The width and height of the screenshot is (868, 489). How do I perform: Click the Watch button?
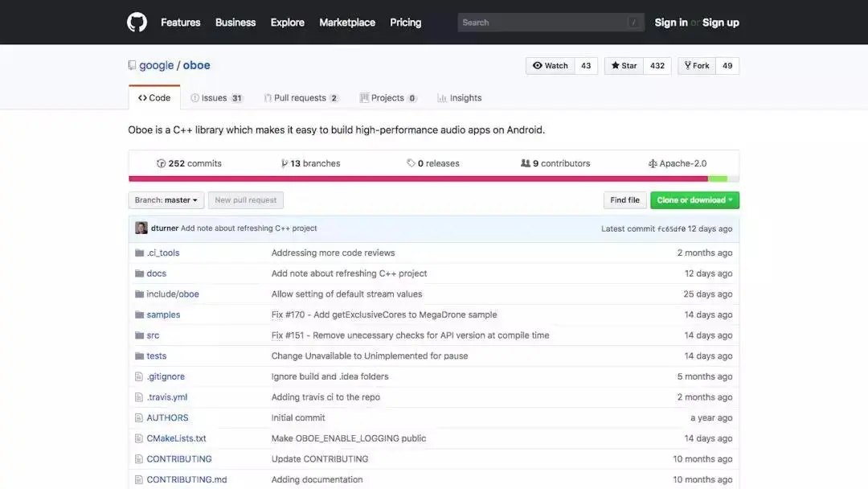(x=551, y=66)
